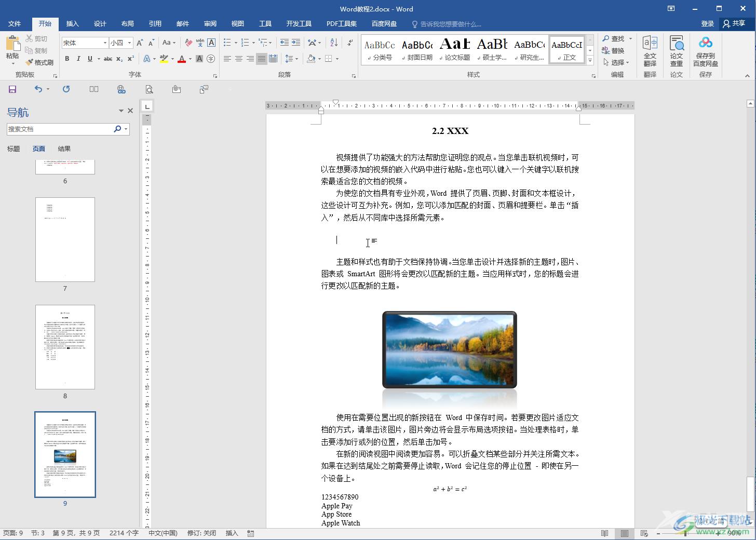Apply the 正文 style from gallery
The height and width of the screenshot is (540, 756).
point(566,50)
